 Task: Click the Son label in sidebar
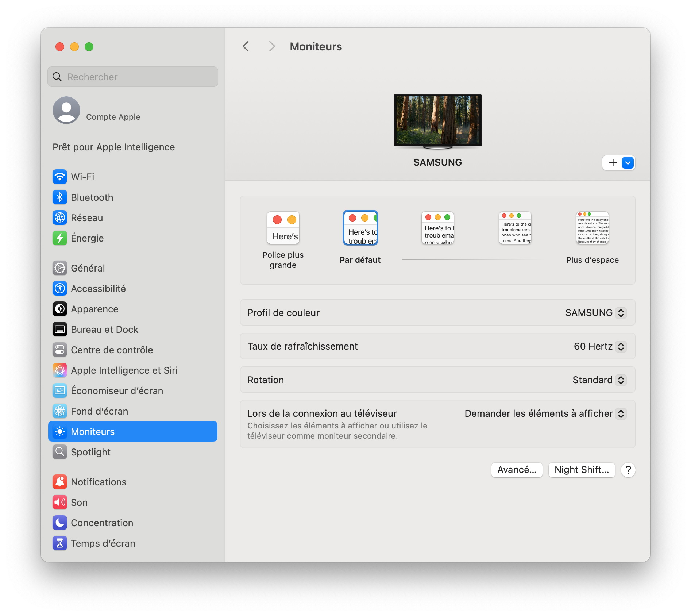(x=79, y=503)
